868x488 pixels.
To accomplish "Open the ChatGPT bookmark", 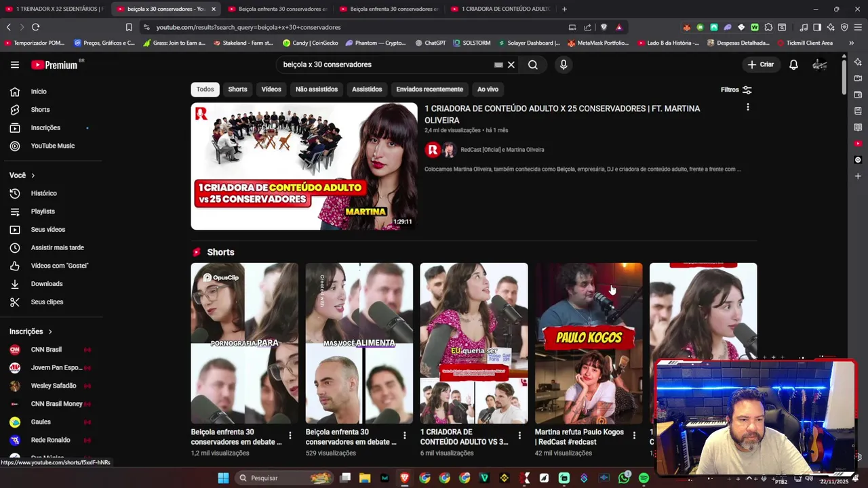I will pos(430,43).
